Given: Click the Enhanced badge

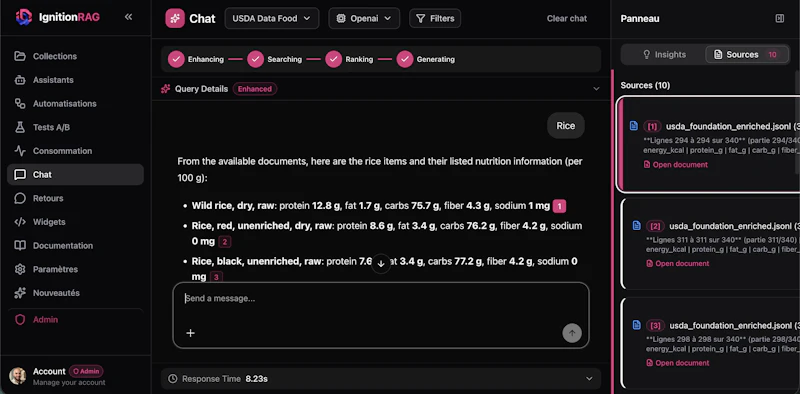Looking at the screenshot, I should (255, 89).
